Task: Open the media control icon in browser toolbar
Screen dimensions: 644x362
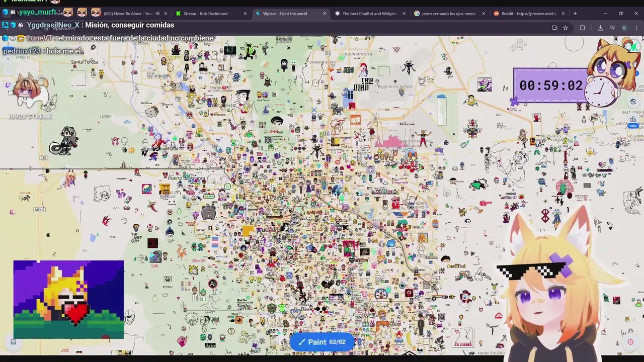Action: (612, 28)
